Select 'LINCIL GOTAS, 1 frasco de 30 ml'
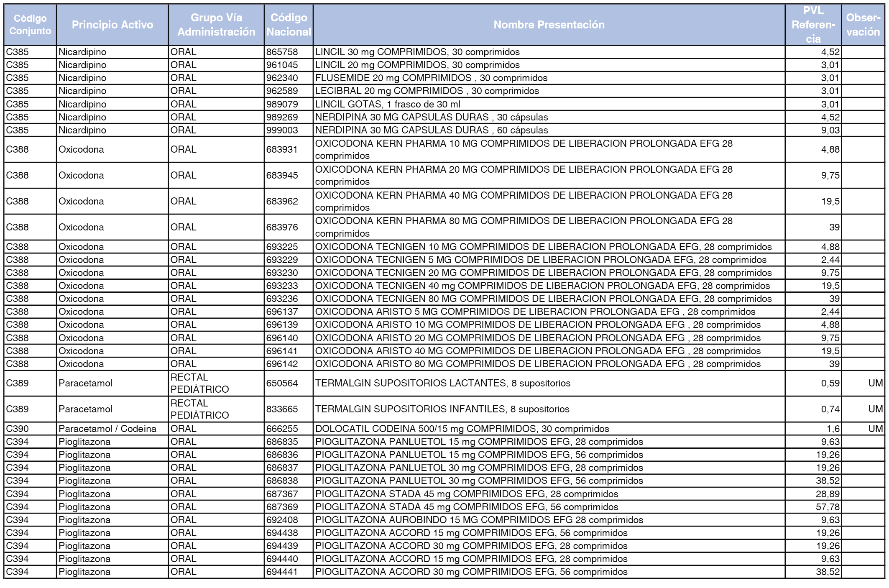This screenshot has height=588, width=889. [549, 104]
